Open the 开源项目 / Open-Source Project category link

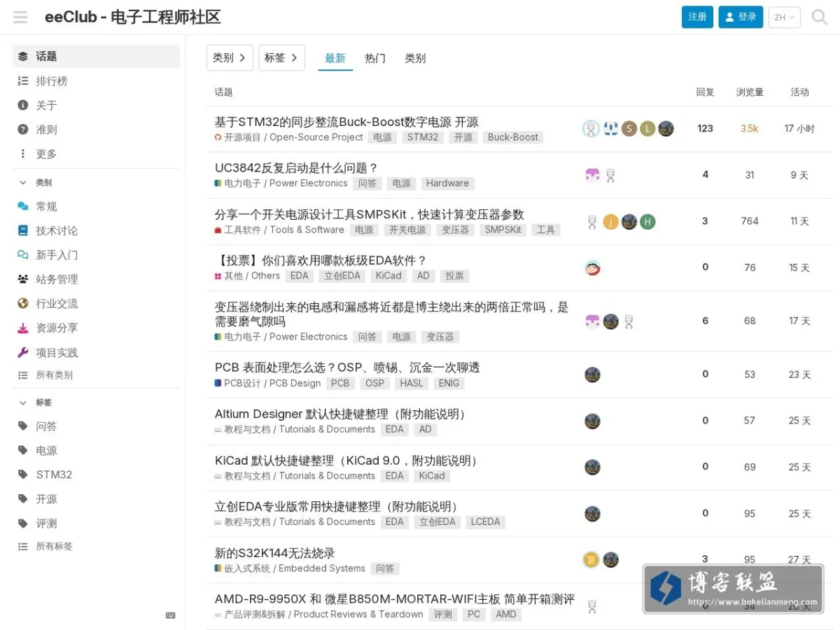[288, 137]
